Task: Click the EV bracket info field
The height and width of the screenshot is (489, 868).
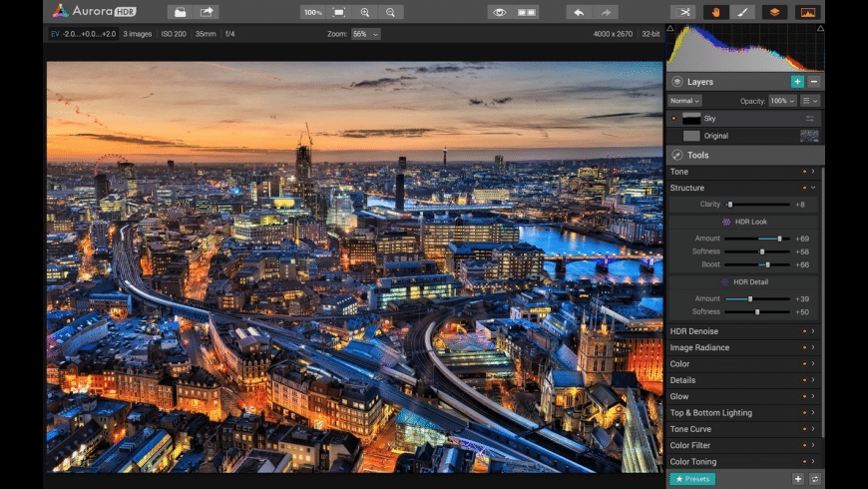Action: 83,34
